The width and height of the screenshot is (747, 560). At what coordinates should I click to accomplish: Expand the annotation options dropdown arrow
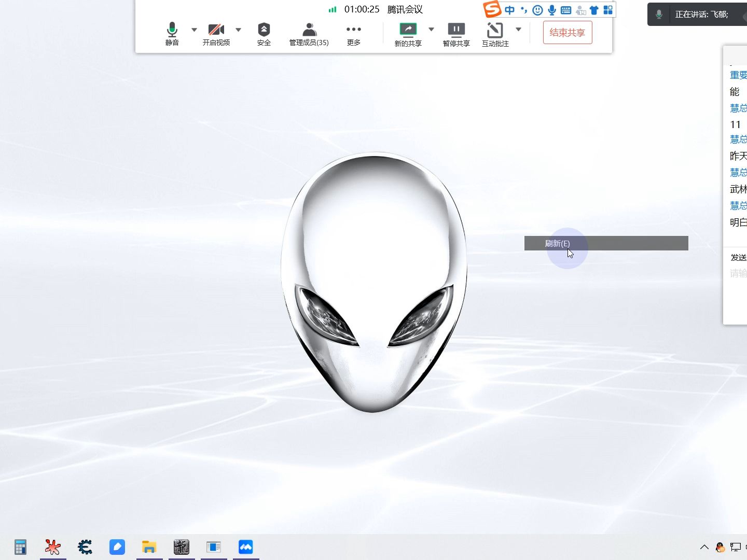tap(518, 30)
